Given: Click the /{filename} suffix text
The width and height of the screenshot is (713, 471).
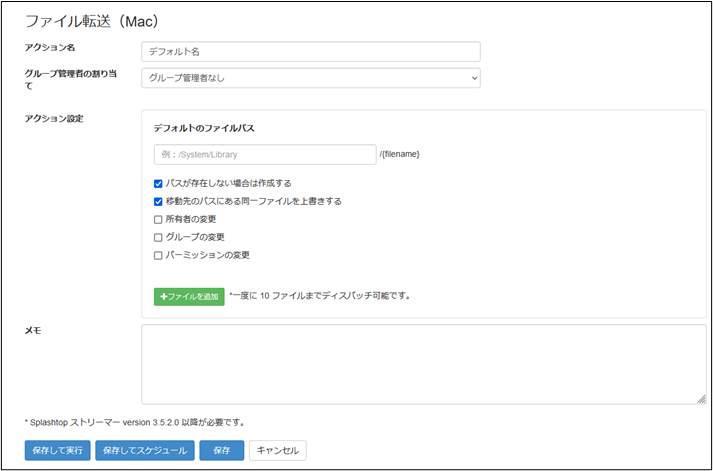Looking at the screenshot, I should pos(400,155).
